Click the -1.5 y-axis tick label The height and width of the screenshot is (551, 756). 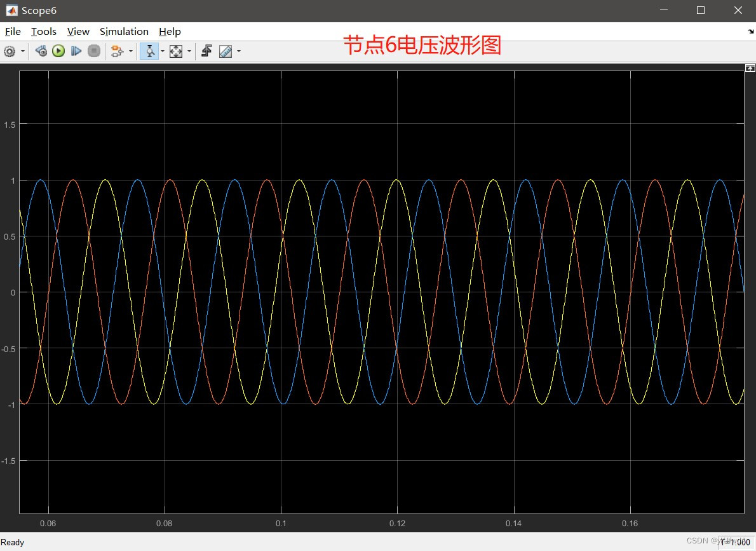point(8,461)
